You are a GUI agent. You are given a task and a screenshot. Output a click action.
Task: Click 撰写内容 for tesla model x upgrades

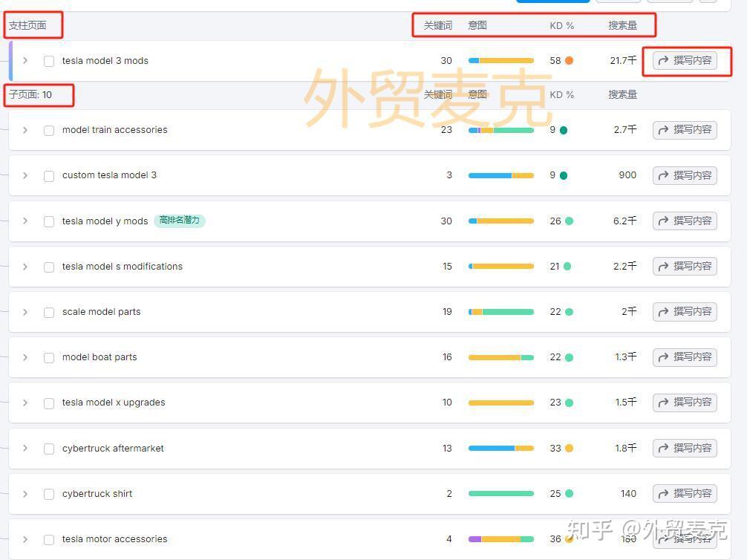(685, 403)
